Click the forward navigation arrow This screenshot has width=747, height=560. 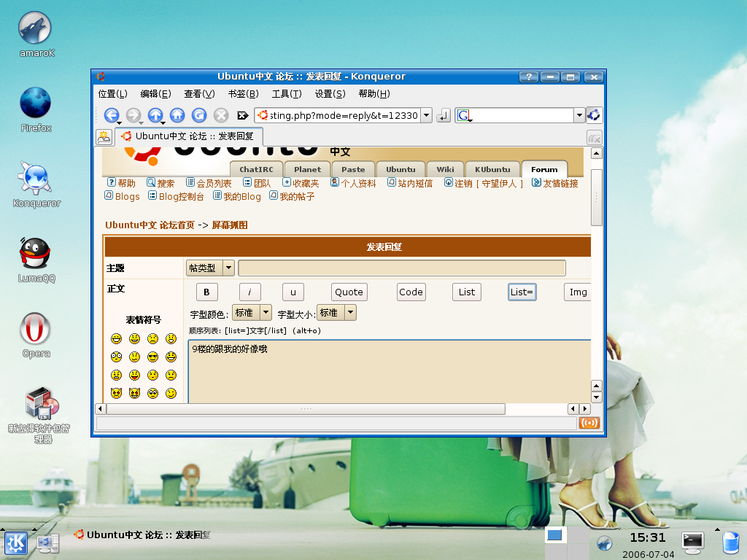[x=133, y=115]
